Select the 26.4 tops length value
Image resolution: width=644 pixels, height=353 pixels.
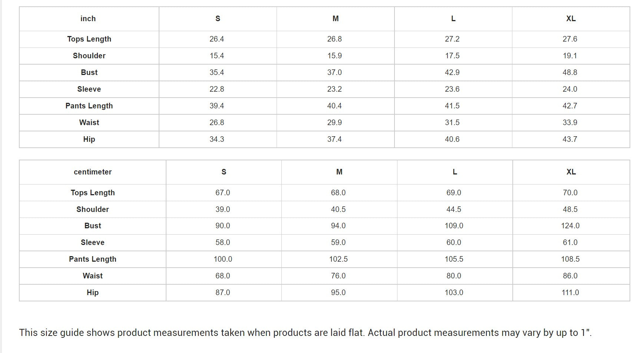(217, 39)
